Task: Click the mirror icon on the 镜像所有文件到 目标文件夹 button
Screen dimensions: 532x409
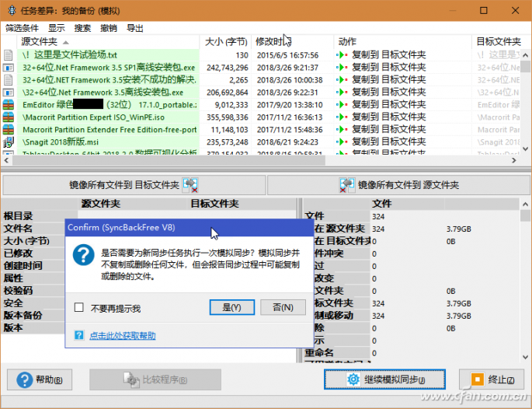Action: click(x=190, y=185)
